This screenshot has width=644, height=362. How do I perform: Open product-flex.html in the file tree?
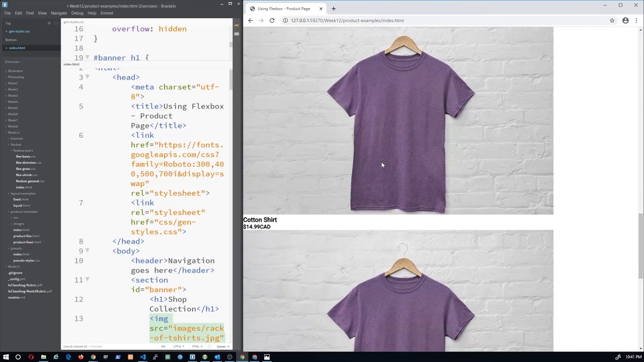pos(26,236)
